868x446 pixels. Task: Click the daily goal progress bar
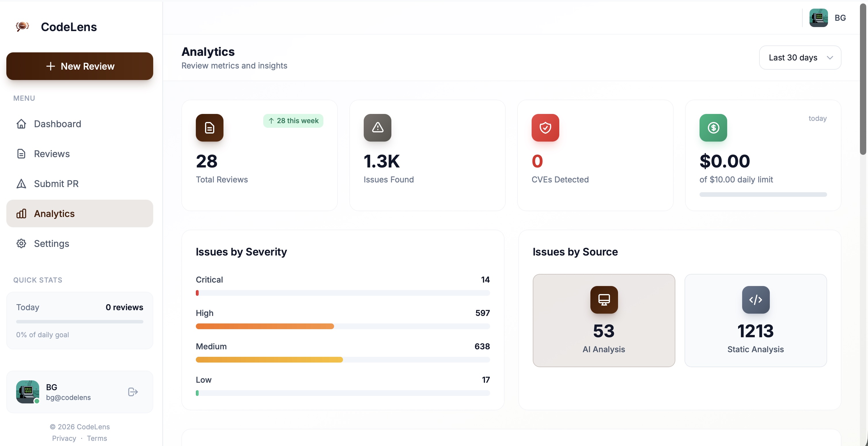tap(79, 321)
